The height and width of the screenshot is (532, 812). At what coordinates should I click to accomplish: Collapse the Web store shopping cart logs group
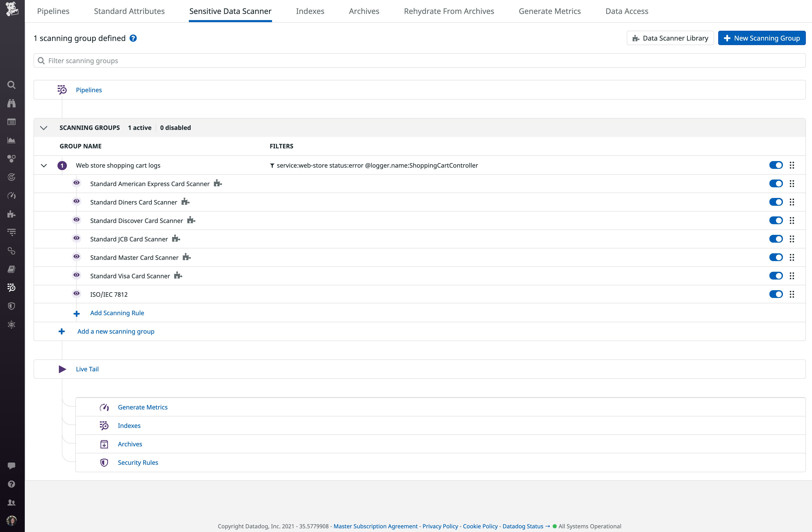point(44,166)
